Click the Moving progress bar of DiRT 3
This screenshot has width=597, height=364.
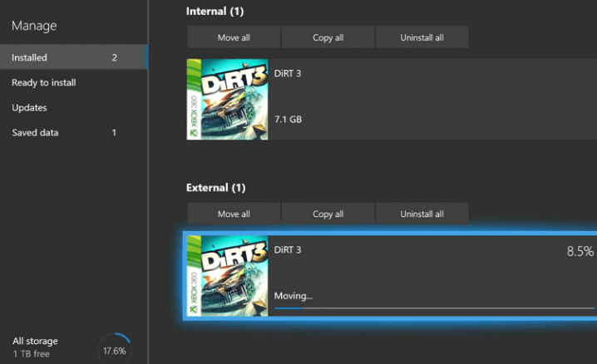coord(434,308)
